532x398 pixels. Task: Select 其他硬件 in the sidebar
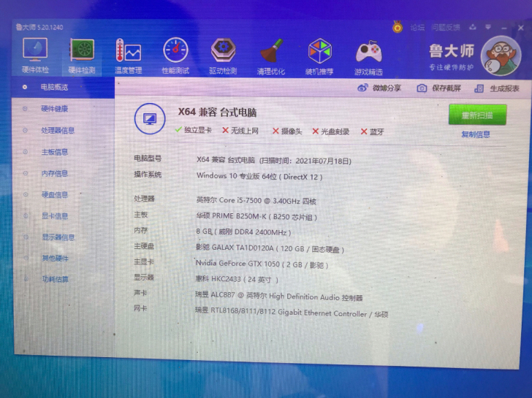[55, 259]
